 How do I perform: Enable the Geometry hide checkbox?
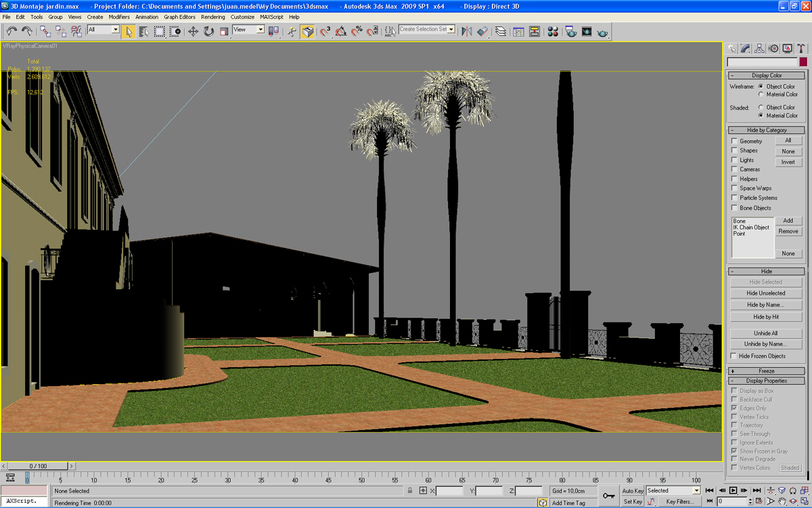[x=734, y=141]
